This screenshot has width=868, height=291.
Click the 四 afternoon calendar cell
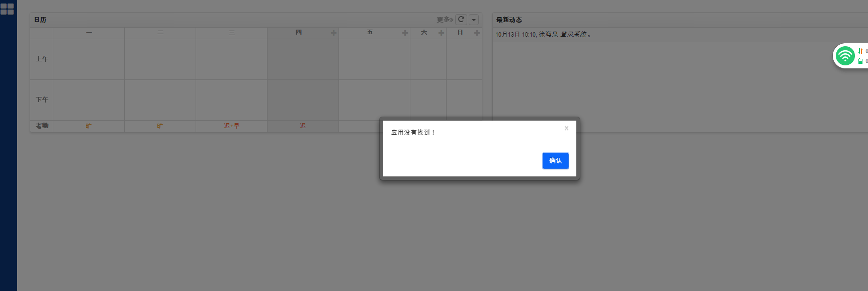click(x=303, y=100)
